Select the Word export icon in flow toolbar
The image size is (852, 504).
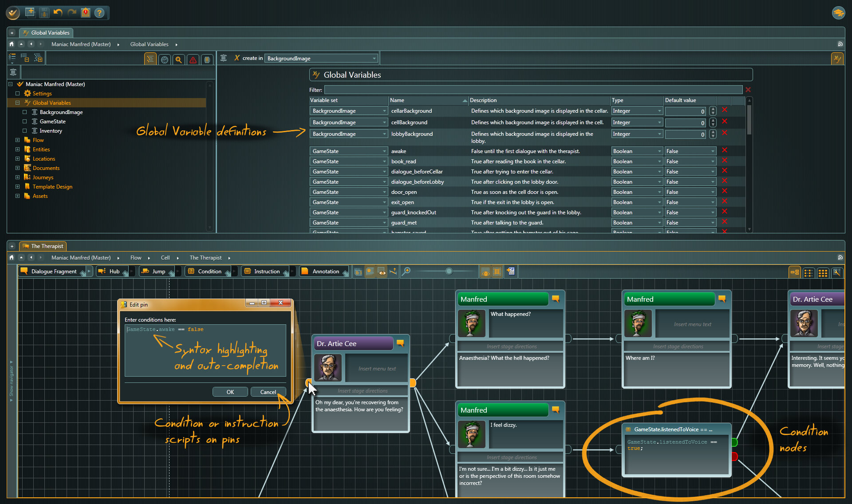pos(511,272)
